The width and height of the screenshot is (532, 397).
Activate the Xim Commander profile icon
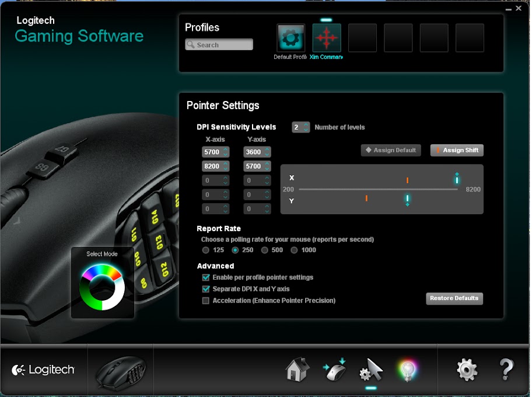click(326, 37)
